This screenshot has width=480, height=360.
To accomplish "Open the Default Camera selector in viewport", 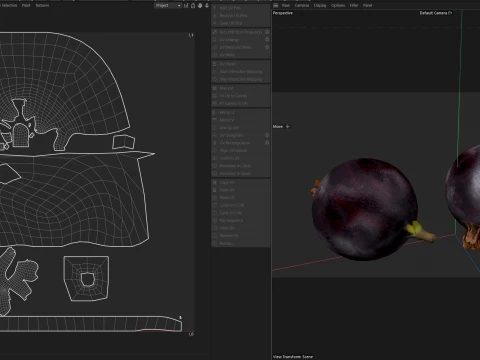I will point(436,13).
